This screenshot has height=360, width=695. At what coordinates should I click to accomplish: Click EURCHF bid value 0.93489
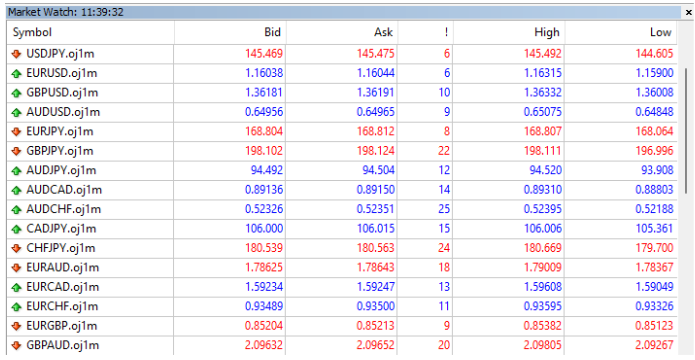point(264,307)
